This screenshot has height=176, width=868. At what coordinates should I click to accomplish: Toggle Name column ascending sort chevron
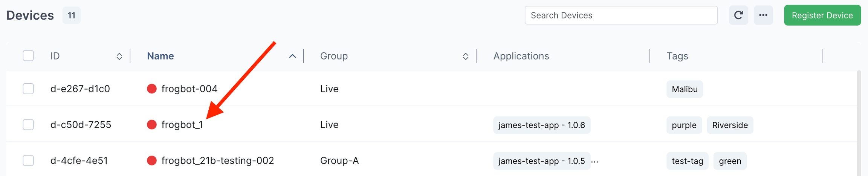click(x=292, y=56)
